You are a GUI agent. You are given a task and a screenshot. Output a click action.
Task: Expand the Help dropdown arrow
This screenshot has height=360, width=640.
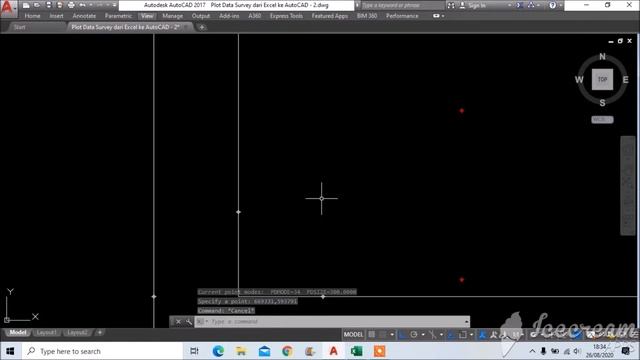560,6
